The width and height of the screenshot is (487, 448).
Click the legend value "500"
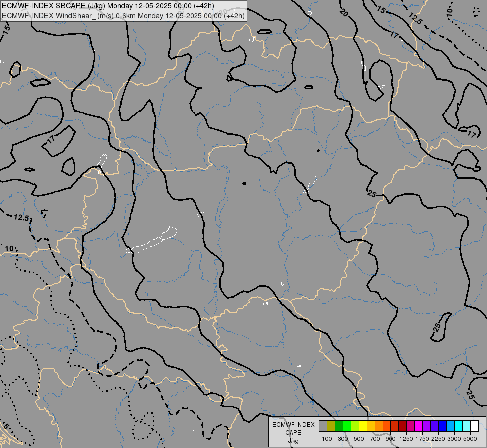click(359, 439)
